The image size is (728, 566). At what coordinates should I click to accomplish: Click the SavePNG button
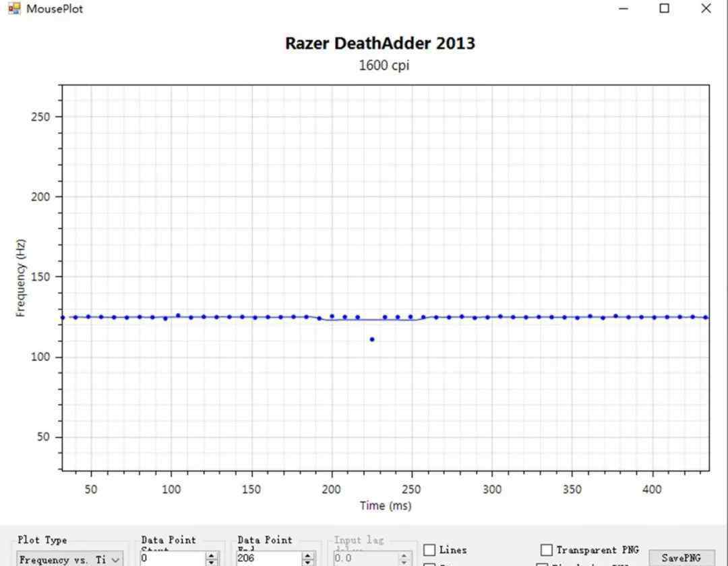pos(681,558)
